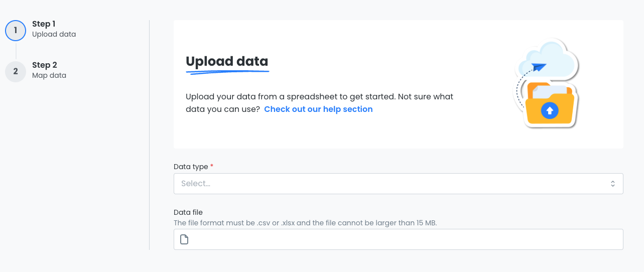Click the "Data type" field label
This screenshot has width=644, height=272.
point(190,166)
